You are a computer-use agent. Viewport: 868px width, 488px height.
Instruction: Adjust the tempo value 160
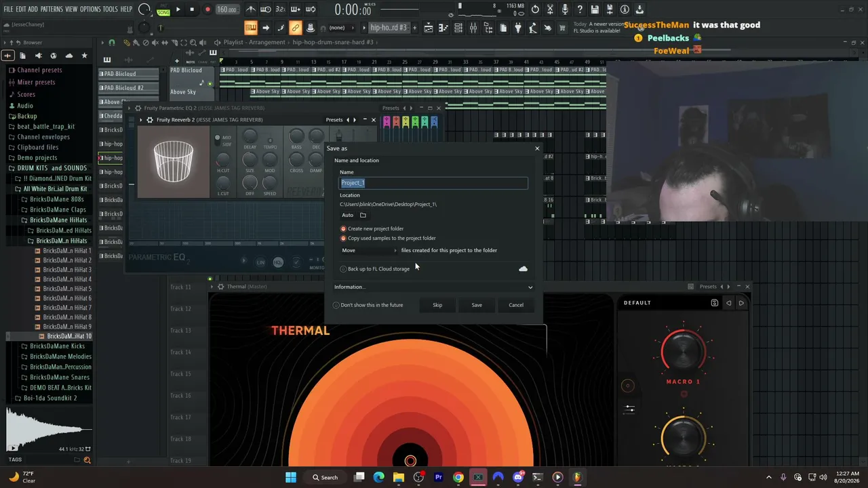point(226,9)
